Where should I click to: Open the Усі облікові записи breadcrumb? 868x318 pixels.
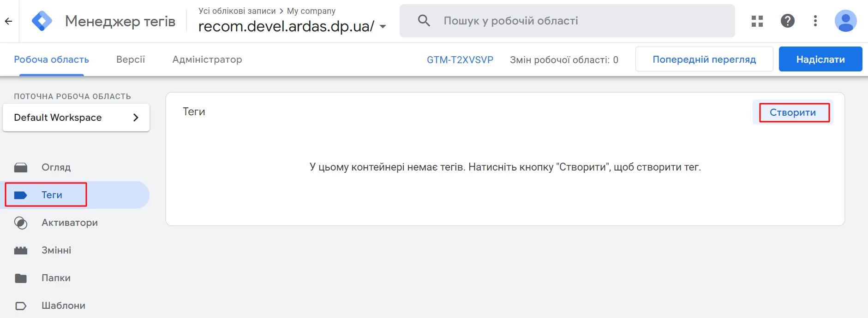(x=237, y=11)
